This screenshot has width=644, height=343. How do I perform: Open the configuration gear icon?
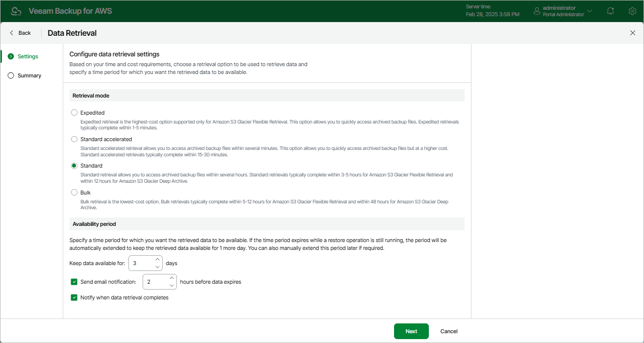click(x=632, y=11)
